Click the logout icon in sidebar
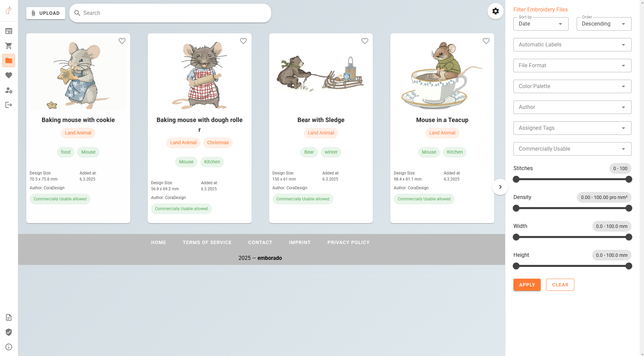This screenshot has height=356, width=644. click(x=9, y=105)
